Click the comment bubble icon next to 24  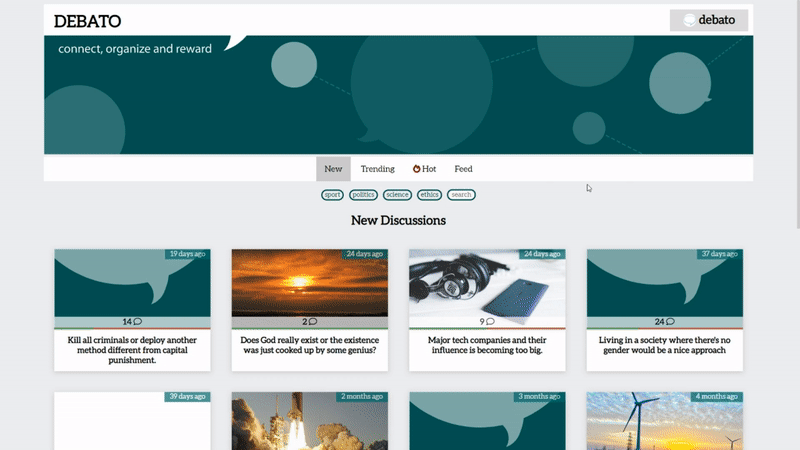click(670, 321)
